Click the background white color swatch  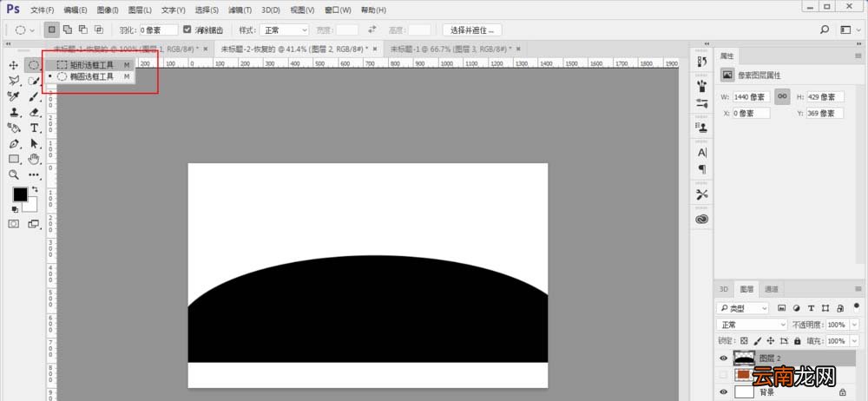pos(31,206)
